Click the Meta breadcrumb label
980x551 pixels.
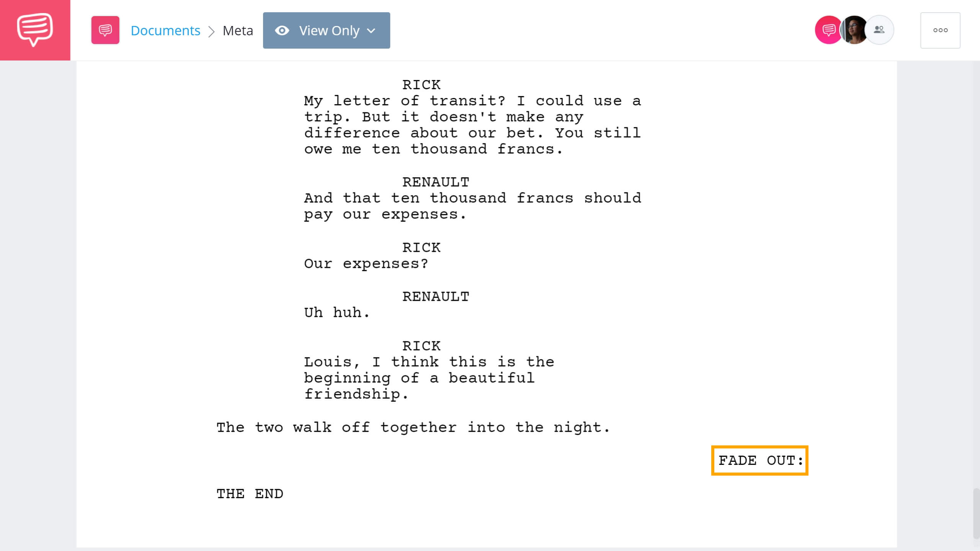point(238,30)
